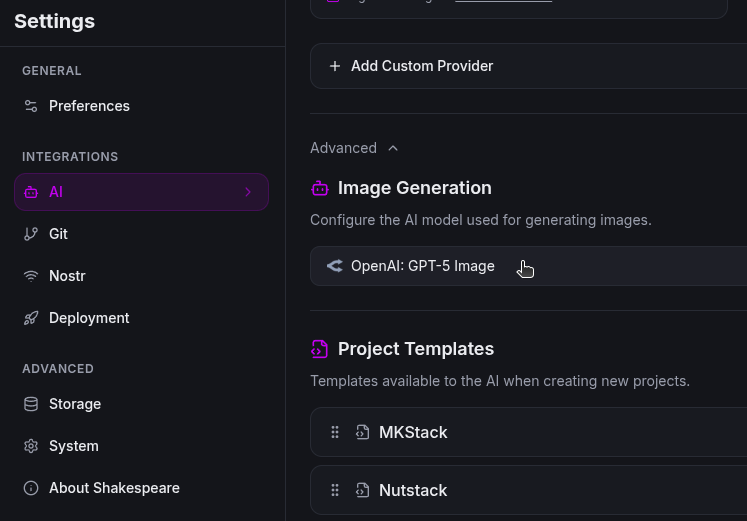Image resolution: width=747 pixels, height=521 pixels.
Task: Click the System gear icon
Action: 31,446
